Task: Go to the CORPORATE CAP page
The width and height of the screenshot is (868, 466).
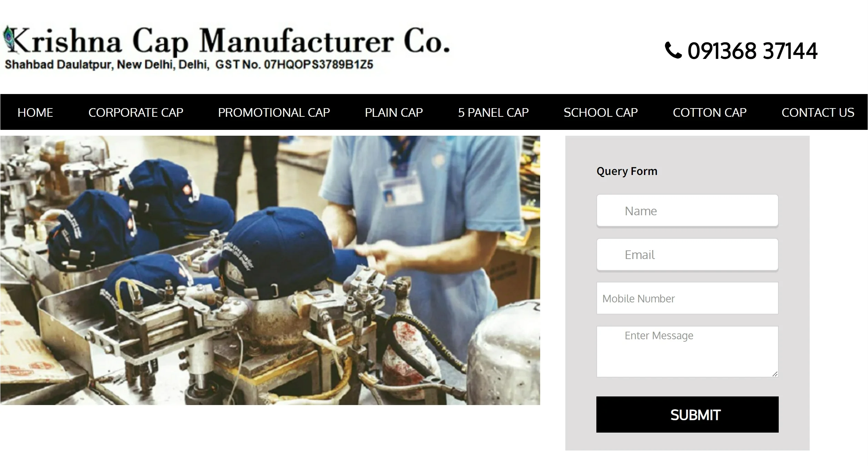Action: point(135,112)
